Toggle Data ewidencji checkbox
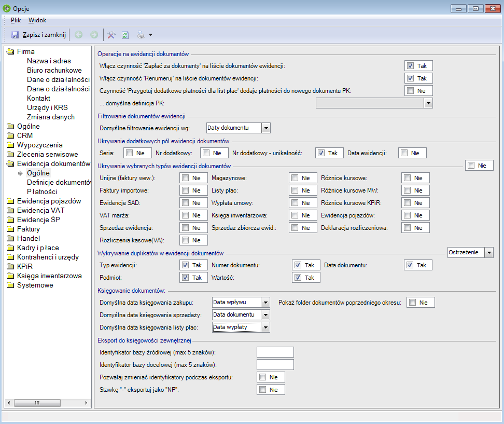This screenshot has width=504, height=424. pyautogui.click(x=404, y=153)
